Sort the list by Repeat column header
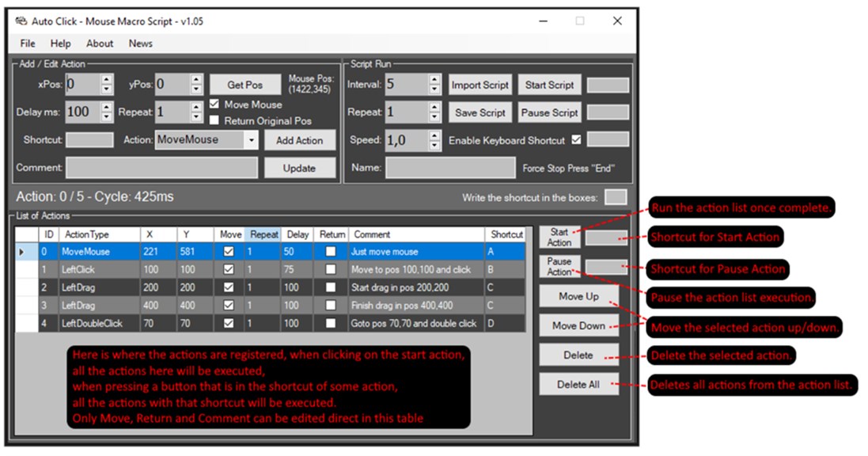The height and width of the screenshot is (456, 868). (263, 234)
